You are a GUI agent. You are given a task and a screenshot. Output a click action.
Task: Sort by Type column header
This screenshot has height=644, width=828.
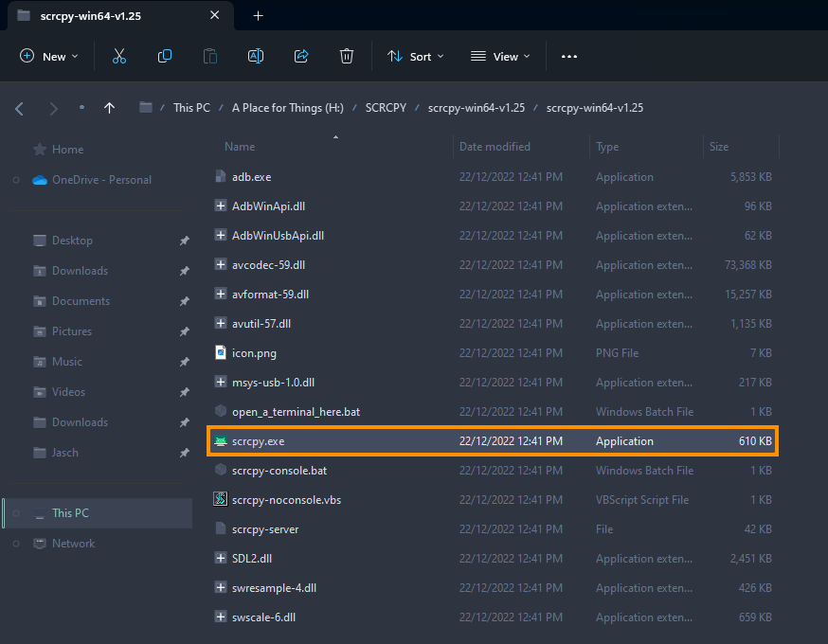(607, 147)
